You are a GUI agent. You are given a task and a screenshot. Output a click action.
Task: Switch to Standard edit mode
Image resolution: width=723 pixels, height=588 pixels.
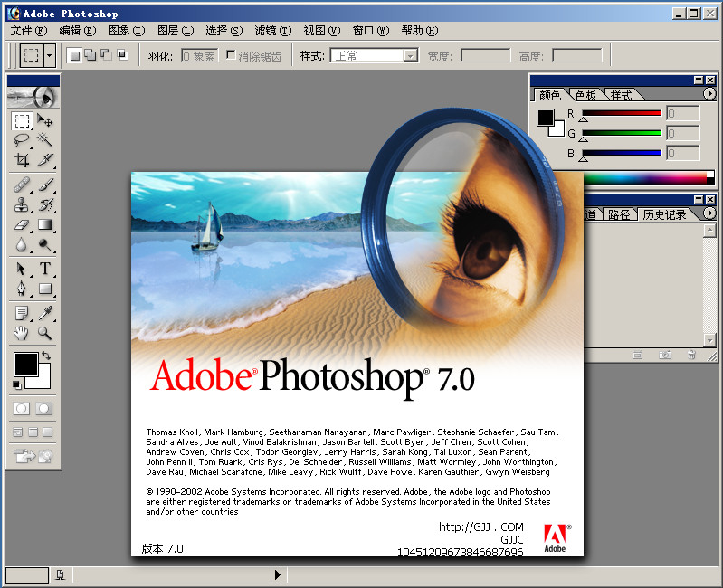pyautogui.click(x=21, y=408)
